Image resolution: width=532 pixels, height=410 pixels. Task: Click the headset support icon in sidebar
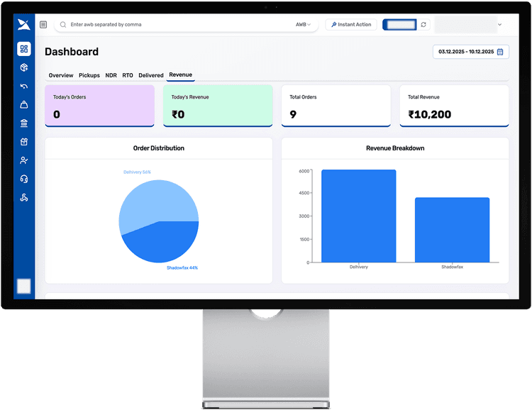tap(24, 179)
